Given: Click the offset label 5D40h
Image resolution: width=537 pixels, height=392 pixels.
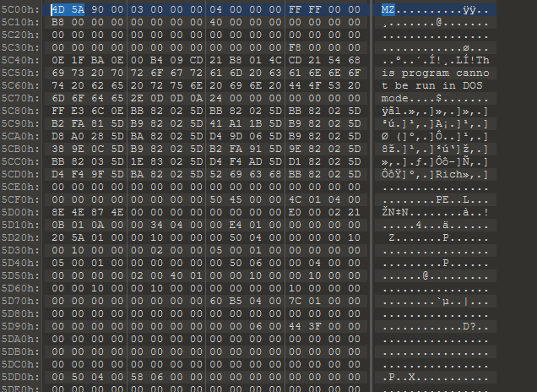Looking at the screenshot, I should click(x=20, y=263).
